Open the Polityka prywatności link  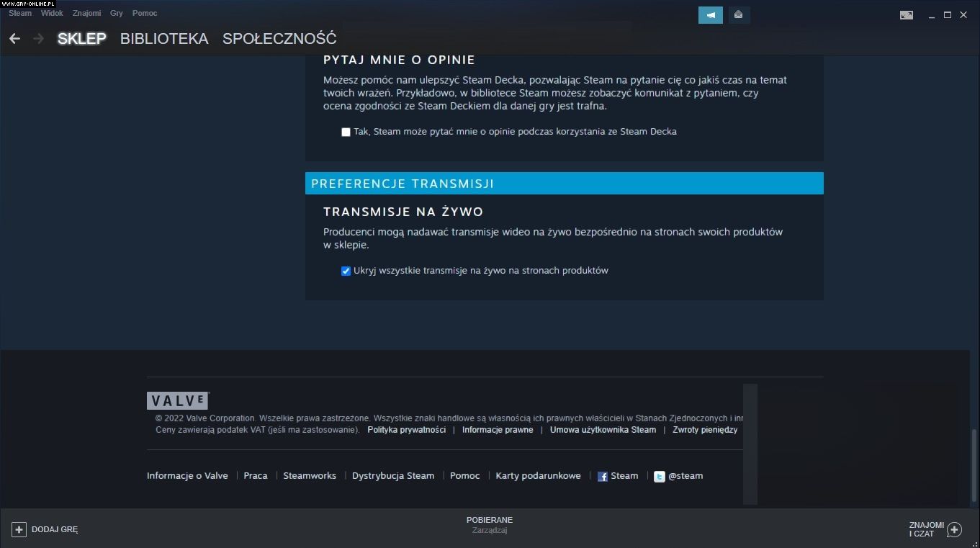(406, 430)
